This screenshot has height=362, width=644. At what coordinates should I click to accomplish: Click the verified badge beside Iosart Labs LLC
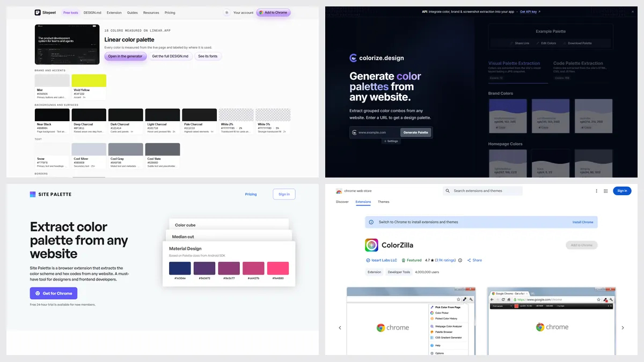click(x=368, y=260)
